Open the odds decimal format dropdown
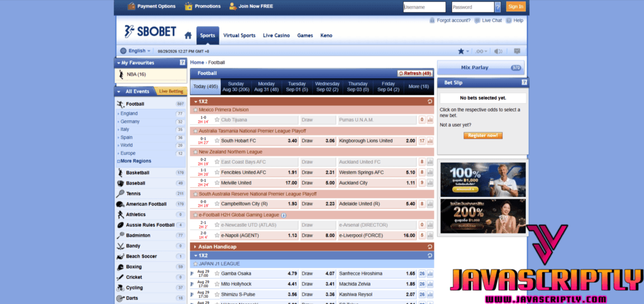The width and height of the screenshot is (644, 304). (x=481, y=52)
